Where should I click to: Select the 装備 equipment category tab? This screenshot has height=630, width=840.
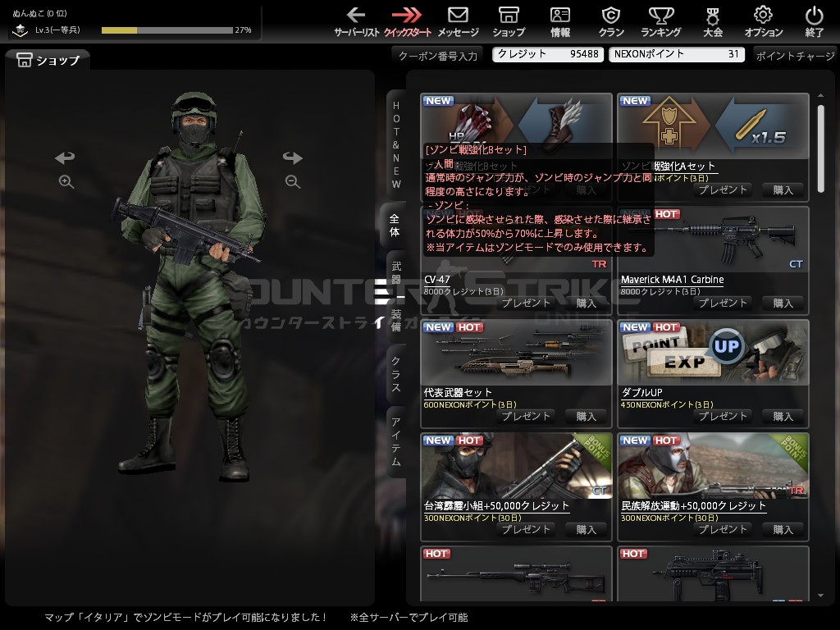pos(396,320)
